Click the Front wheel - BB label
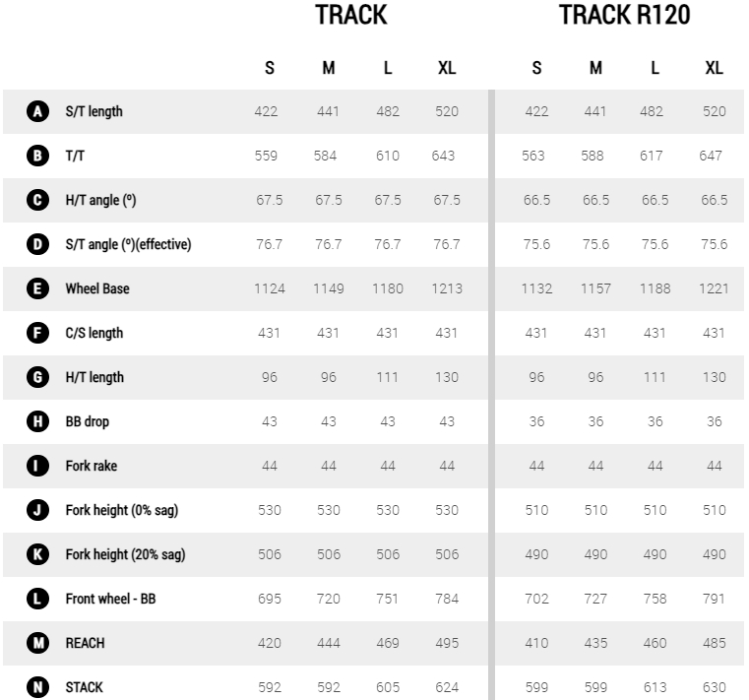The image size is (749, 700). (111, 599)
